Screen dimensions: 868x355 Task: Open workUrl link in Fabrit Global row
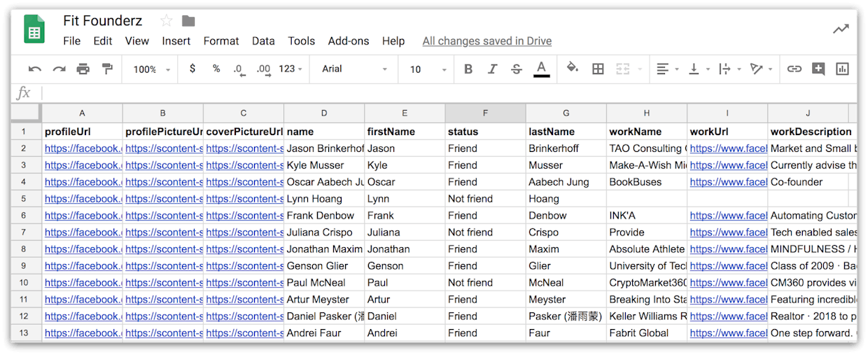click(x=728, y=333)
